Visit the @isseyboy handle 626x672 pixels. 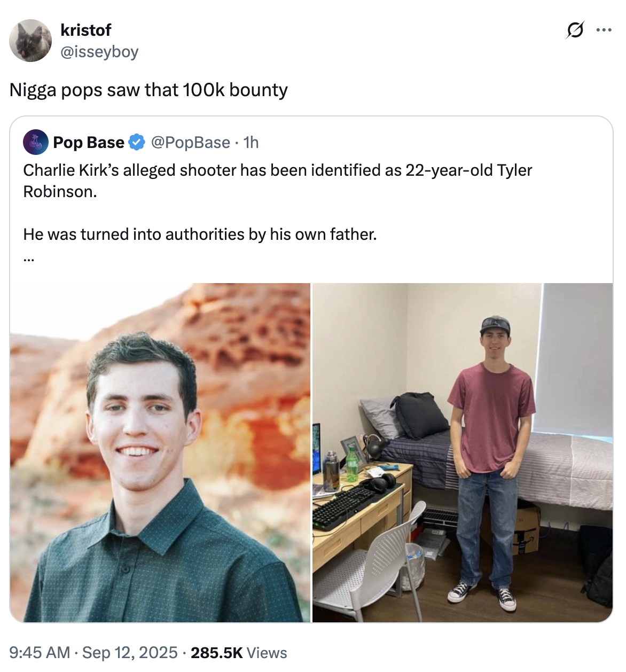pos(99,52)
